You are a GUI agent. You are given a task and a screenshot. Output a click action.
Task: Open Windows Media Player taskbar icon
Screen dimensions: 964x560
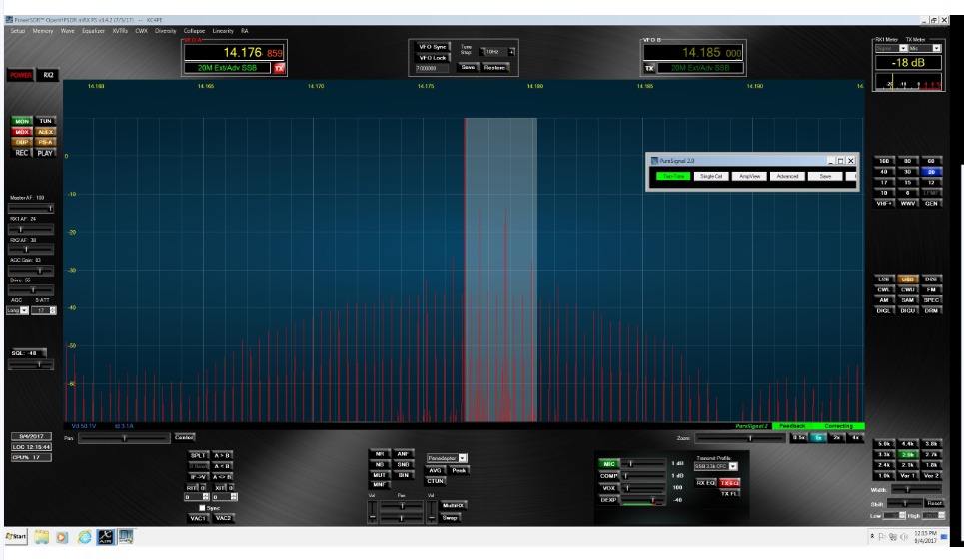point(62,537)
